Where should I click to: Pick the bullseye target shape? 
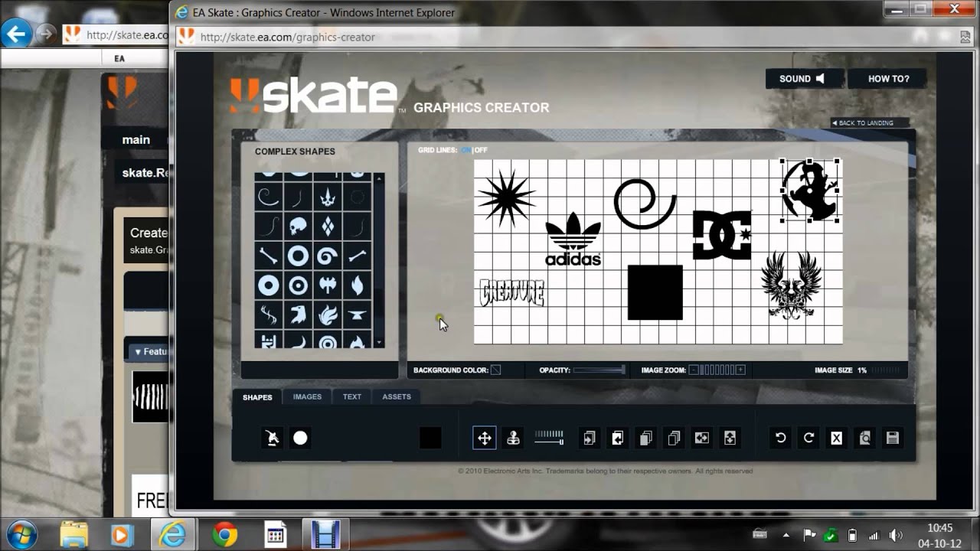[x=298, y=285]
